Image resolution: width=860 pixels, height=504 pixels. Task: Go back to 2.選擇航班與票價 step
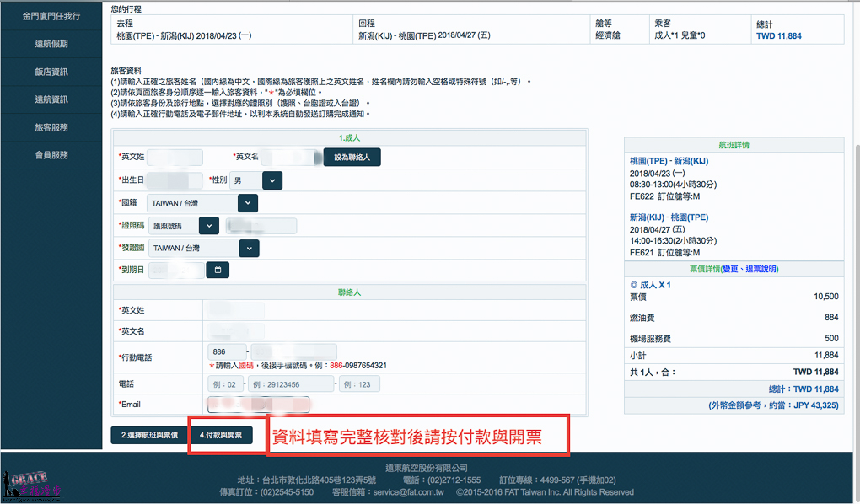coord(150,435)
